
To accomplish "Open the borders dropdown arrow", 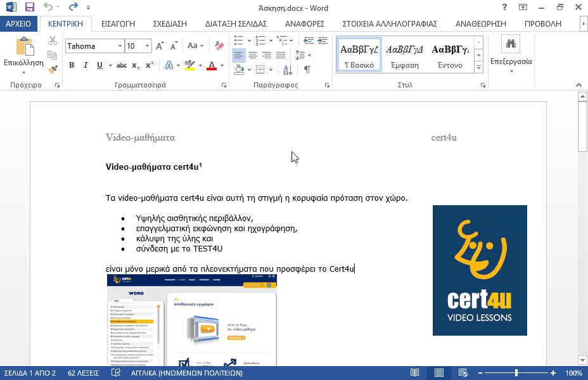I will point(271,70).
